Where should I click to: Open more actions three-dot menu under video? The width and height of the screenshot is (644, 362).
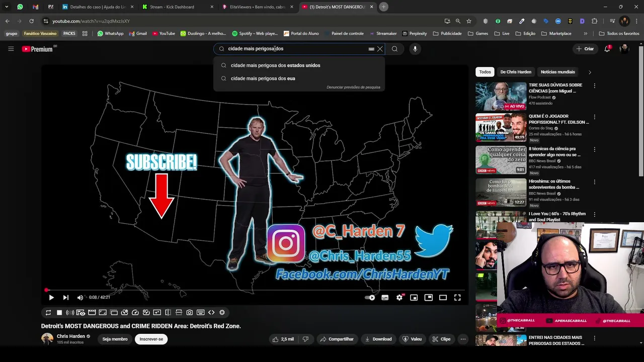point(463,339)
